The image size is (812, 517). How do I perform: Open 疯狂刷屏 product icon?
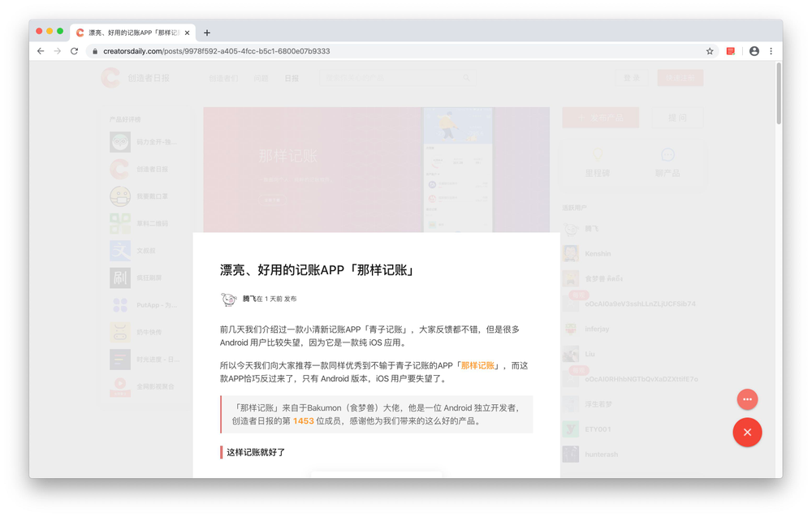(120, 278)
